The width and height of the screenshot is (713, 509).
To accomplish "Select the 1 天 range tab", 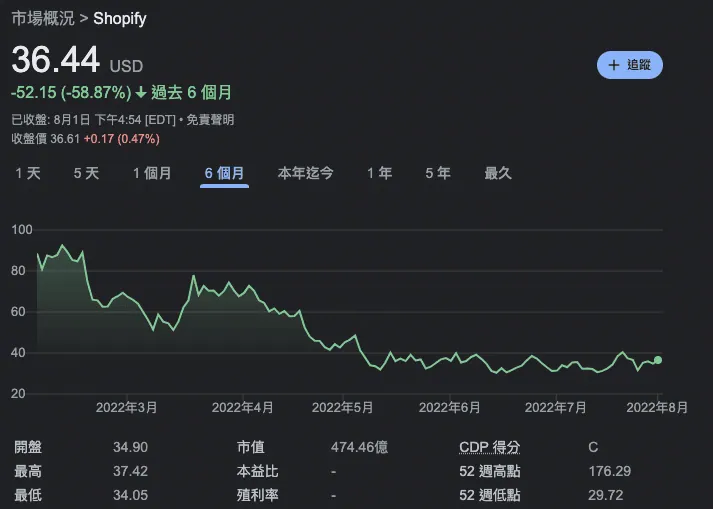I will point(28,173).
